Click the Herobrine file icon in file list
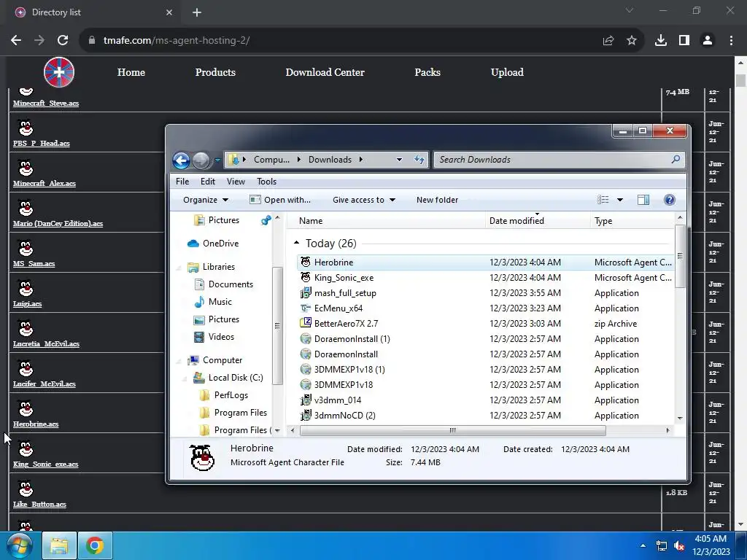 click(306, 262)
